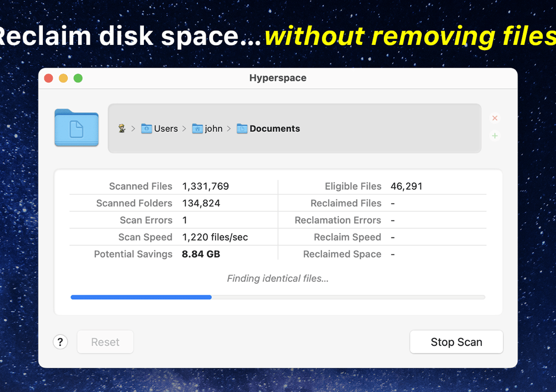The height and width of the screenshot is (392, 556).
Task: Click john's home folder icon in the path
Action: pyautogui.click(x=198, y=128)
